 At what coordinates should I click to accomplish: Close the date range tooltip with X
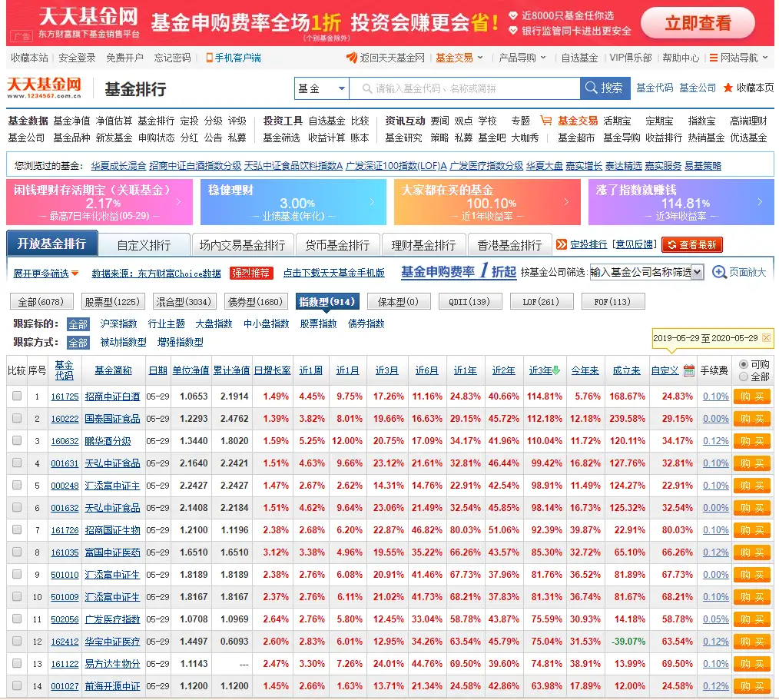click(766, 338)
